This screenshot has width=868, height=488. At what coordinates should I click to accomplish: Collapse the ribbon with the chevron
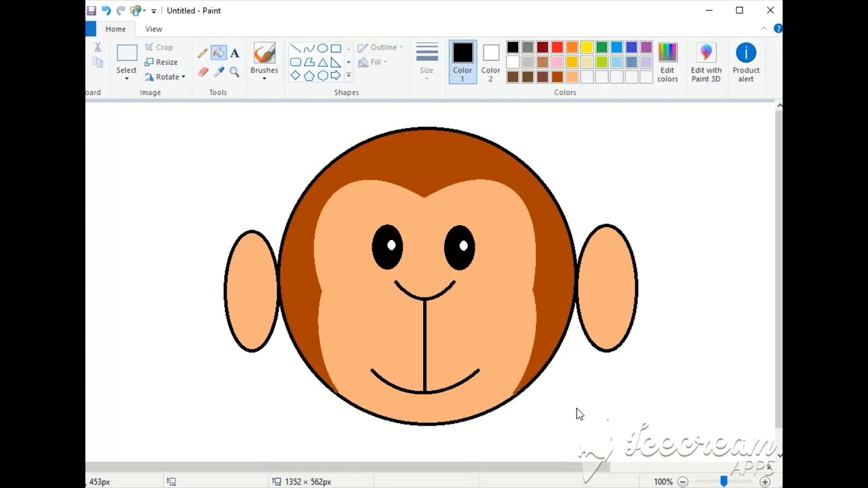(x=764, y=28)
